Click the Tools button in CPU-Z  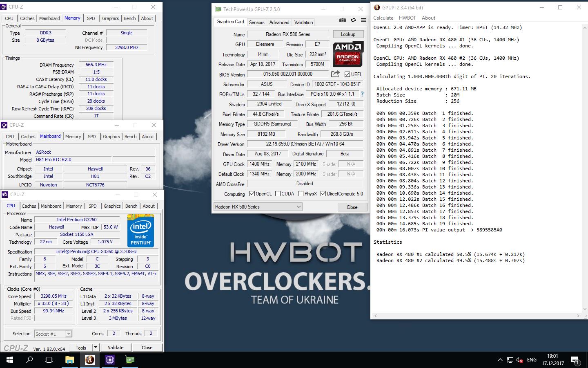[x=81, y=348]
